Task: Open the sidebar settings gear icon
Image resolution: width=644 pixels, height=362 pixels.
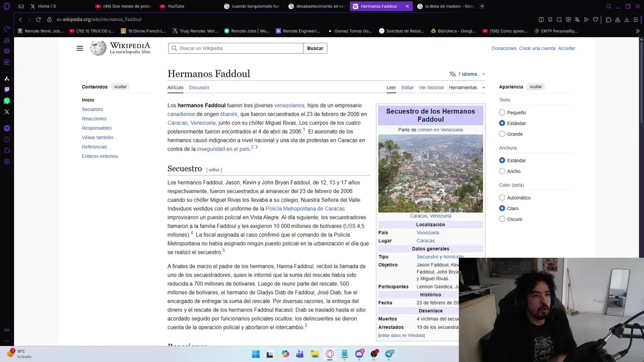Action: pos(7,161)
